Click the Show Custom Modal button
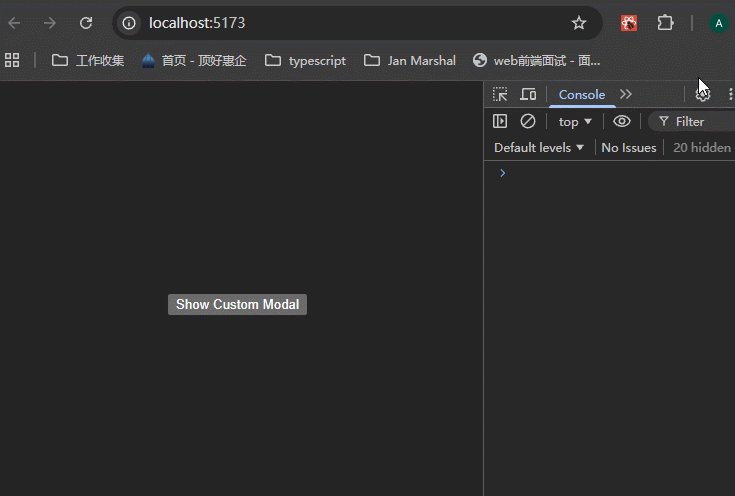Screen dimensions: 735x496 [237, 304]
